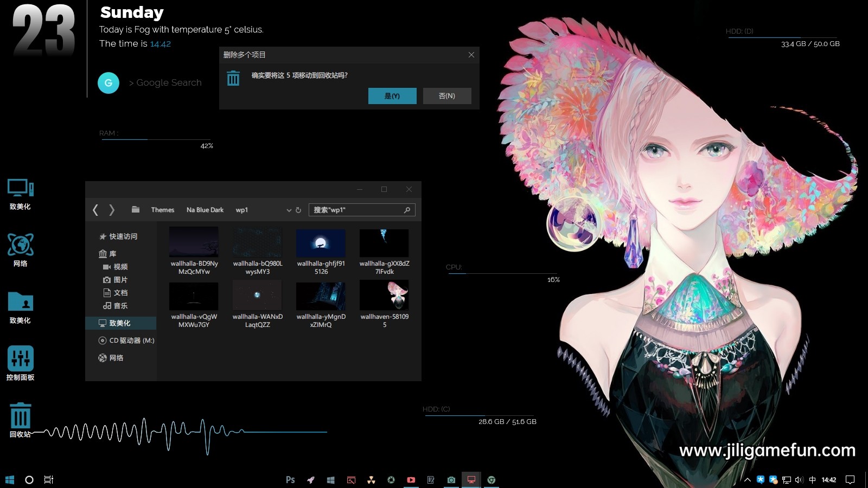868x488 pixels.
Task: Select the wallhalla-ghfjf915126 thumbnail
Action: (x=321, y=243)
